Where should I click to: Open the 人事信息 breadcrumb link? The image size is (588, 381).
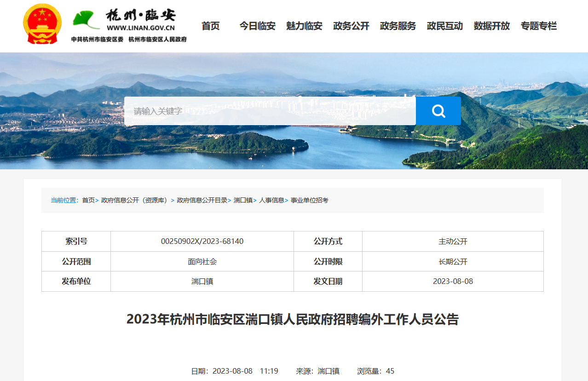coord(271,201)
